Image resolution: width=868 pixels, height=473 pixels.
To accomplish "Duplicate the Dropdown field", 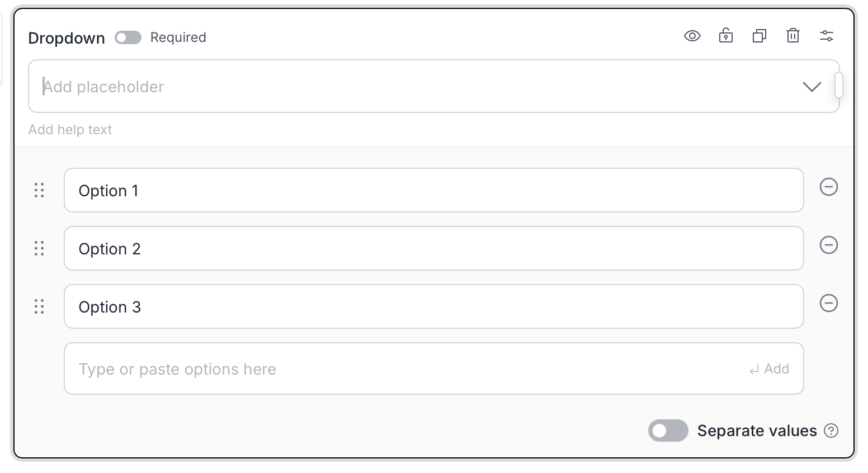I will [x=759, y=36].
